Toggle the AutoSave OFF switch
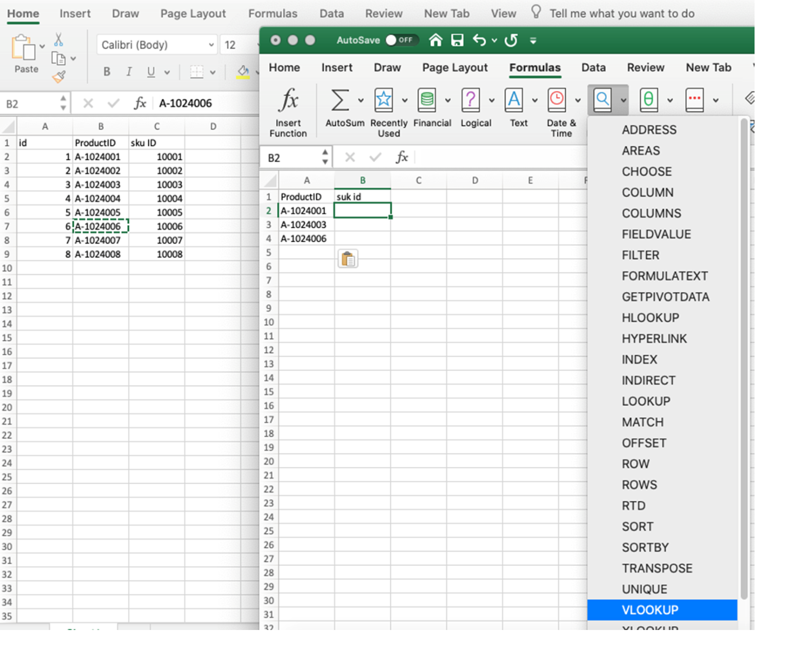The height and width of the screenshot is (650, 812). [403, 40]
